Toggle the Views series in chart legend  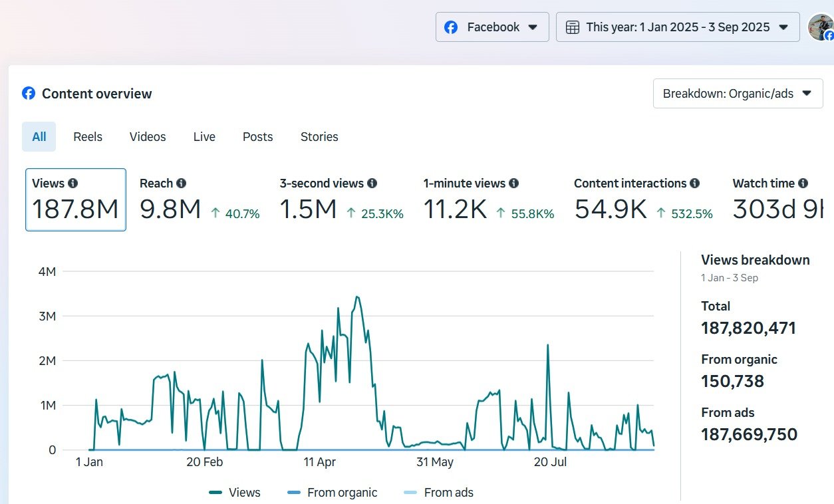click(235, 493)
